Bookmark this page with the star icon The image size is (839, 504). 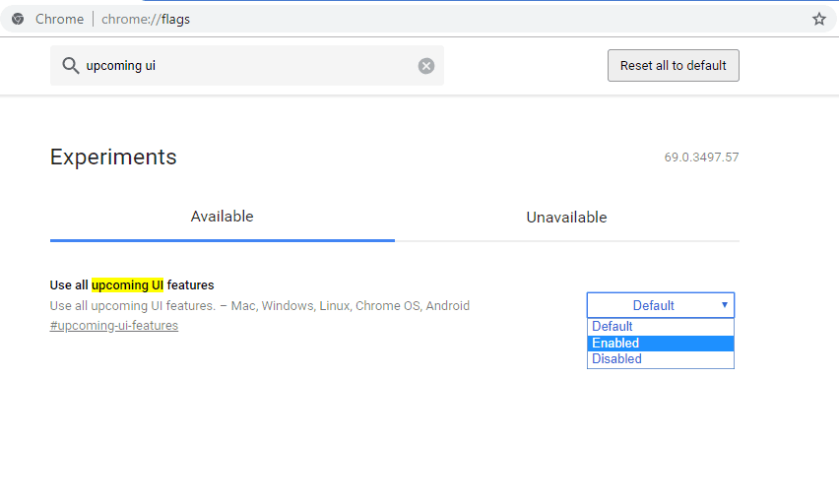pyautogui.click(x=818, y=19)
